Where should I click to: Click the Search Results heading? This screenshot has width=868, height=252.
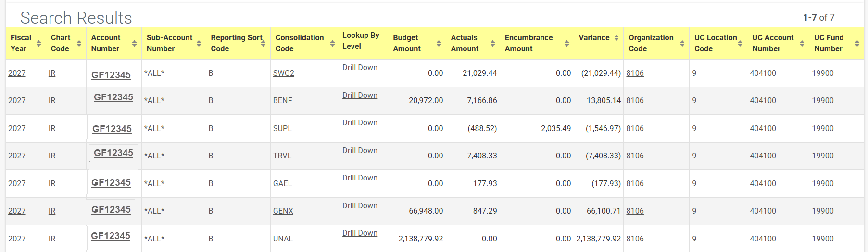pyautogui.click(x=76, y=18)
